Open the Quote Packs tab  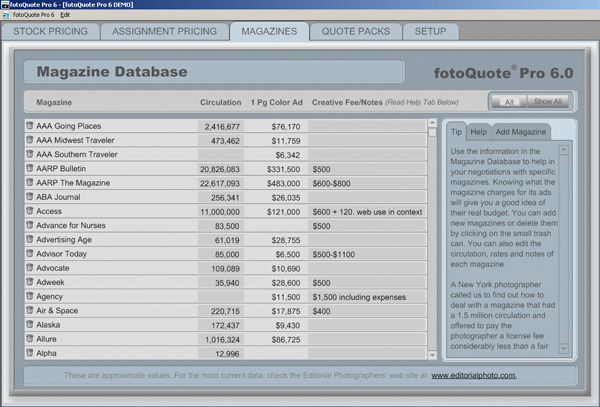pos(356,31)
